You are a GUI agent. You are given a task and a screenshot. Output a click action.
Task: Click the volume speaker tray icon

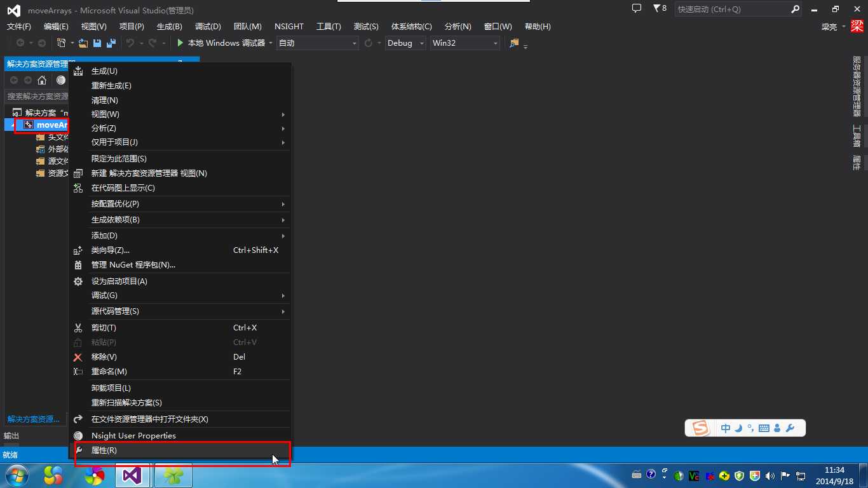(770, 475)
